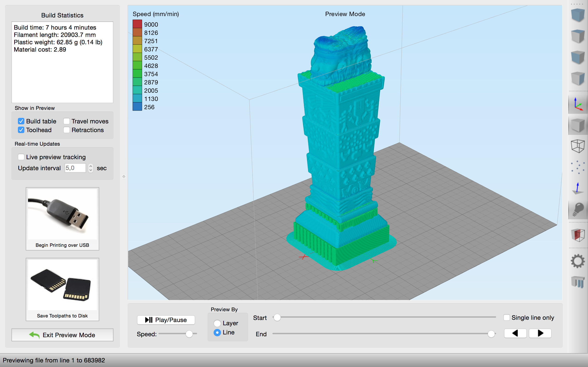Check Single line only option
Viewport: 588px width, 367px height.
click(x=507, y=317)
